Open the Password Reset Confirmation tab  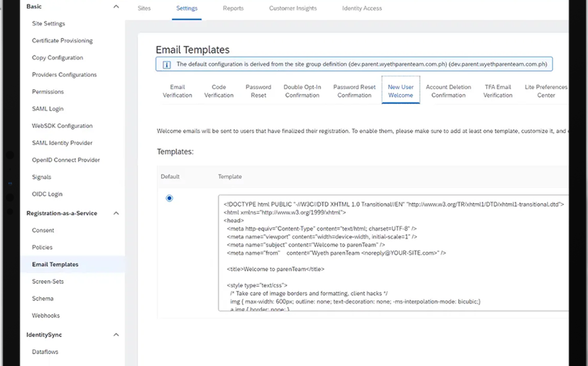(354, 91)
